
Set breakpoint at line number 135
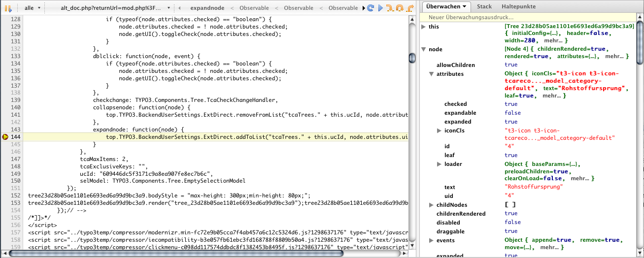[x=15, y=71]
